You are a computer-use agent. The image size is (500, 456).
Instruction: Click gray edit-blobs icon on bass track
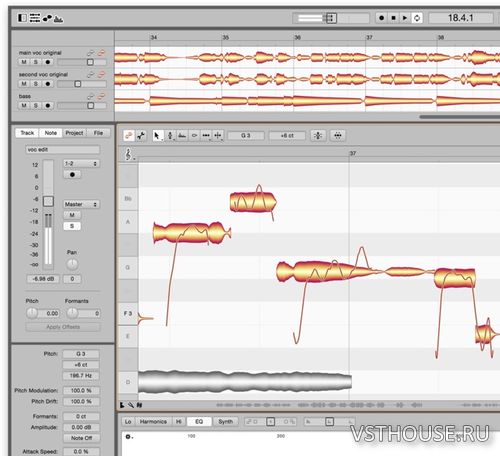coord(90,96)
